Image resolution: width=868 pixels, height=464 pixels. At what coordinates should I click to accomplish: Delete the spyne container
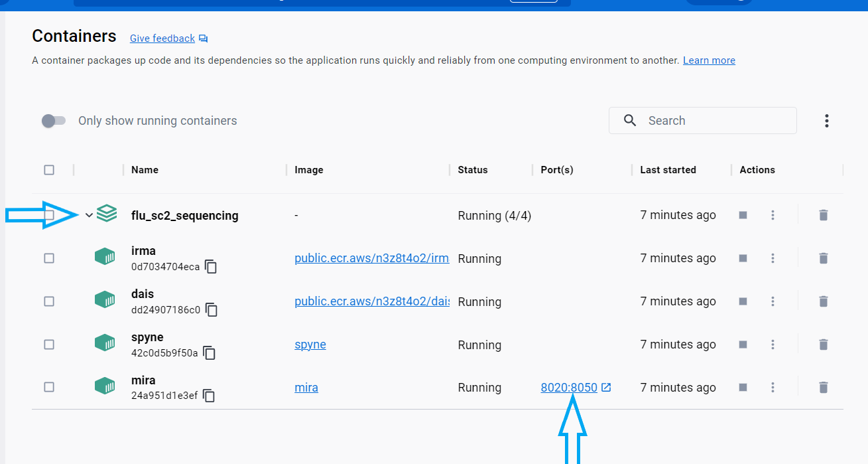tap(823, 345)
